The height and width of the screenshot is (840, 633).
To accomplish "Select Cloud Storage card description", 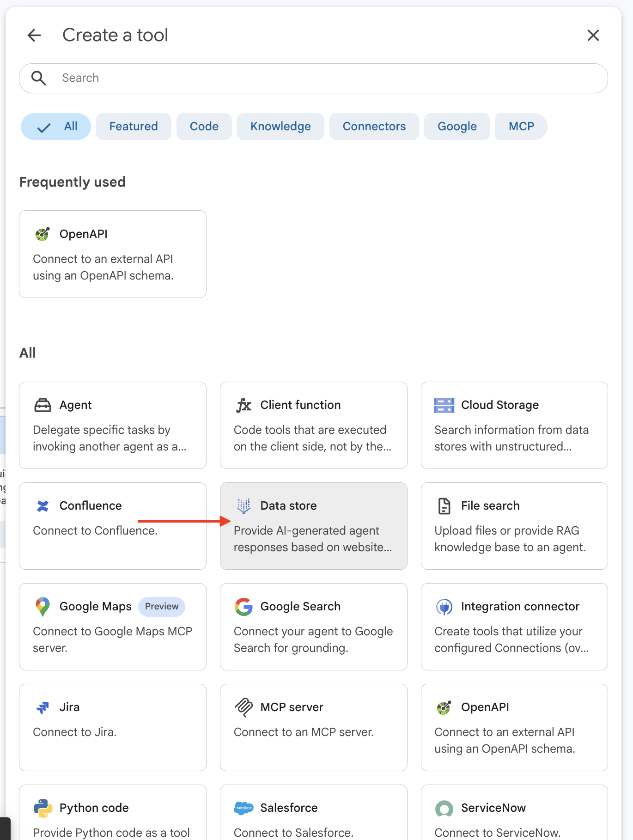I will (511, 438).
